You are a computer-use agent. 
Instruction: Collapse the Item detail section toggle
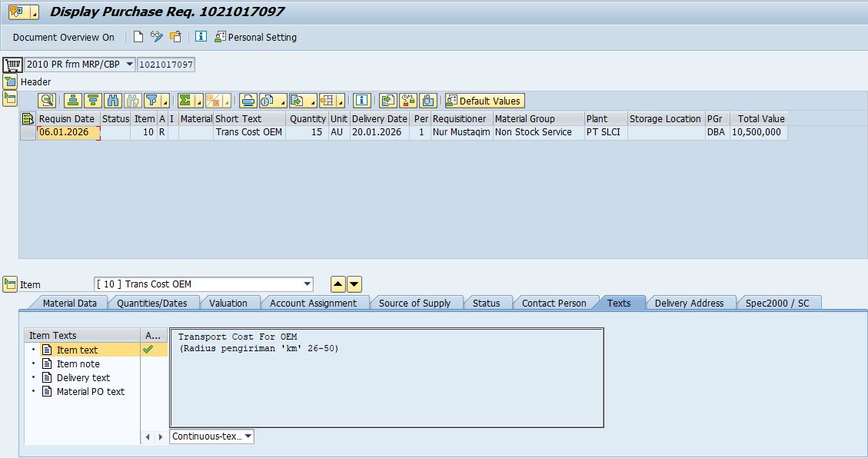pyautogui.click(x=9, y=285)
